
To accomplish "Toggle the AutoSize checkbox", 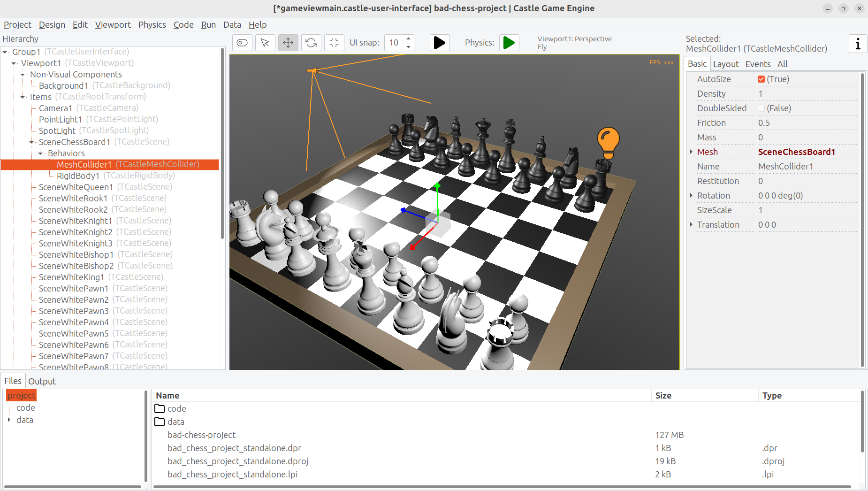I will tap(761, 79).
